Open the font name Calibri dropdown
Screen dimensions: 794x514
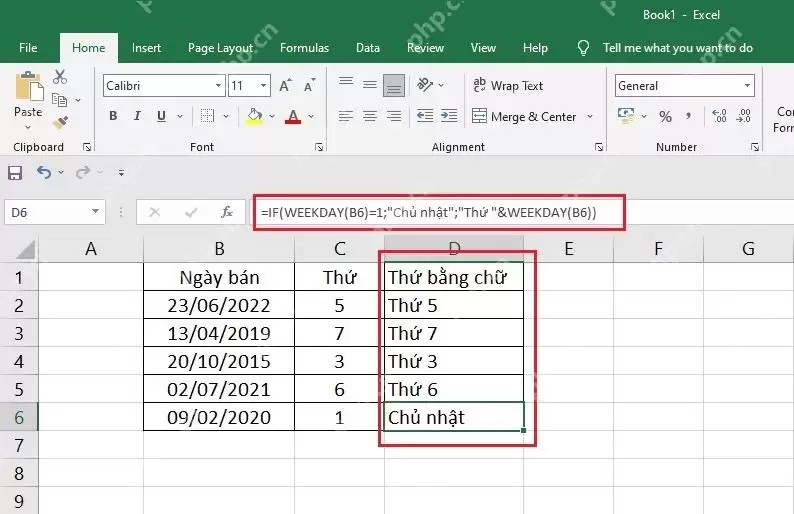(x=218, y=86)
